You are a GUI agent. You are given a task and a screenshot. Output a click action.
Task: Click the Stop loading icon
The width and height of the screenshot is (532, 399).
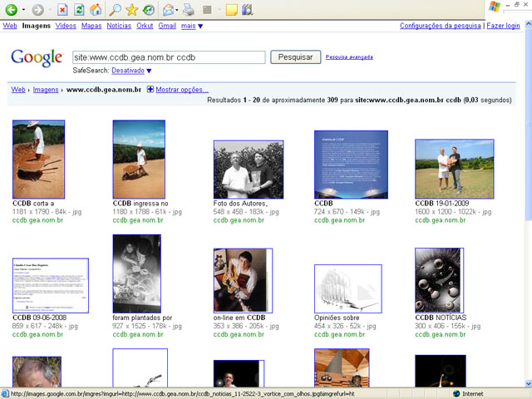(63, 10)
